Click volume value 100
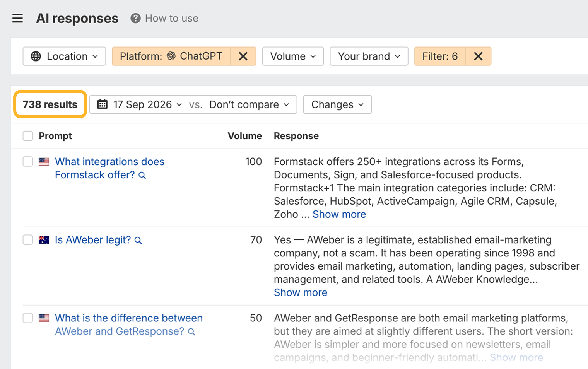Image resolution: width=588 pixels, height=369 pixels. coord(253,161)
